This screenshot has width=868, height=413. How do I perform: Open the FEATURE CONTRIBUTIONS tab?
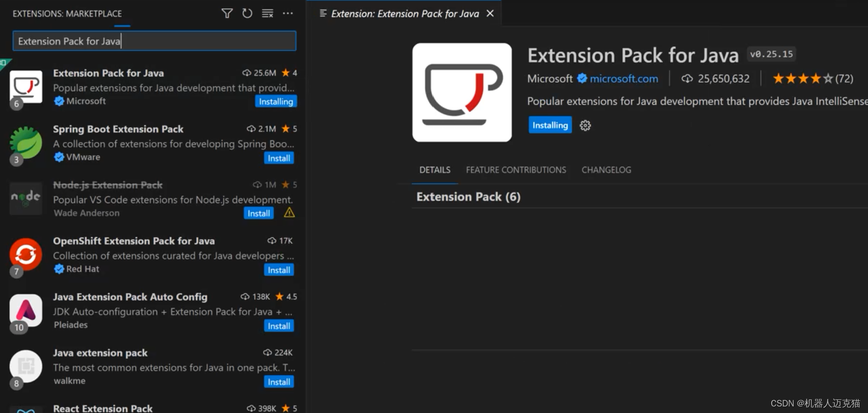[x=516, y=170]
